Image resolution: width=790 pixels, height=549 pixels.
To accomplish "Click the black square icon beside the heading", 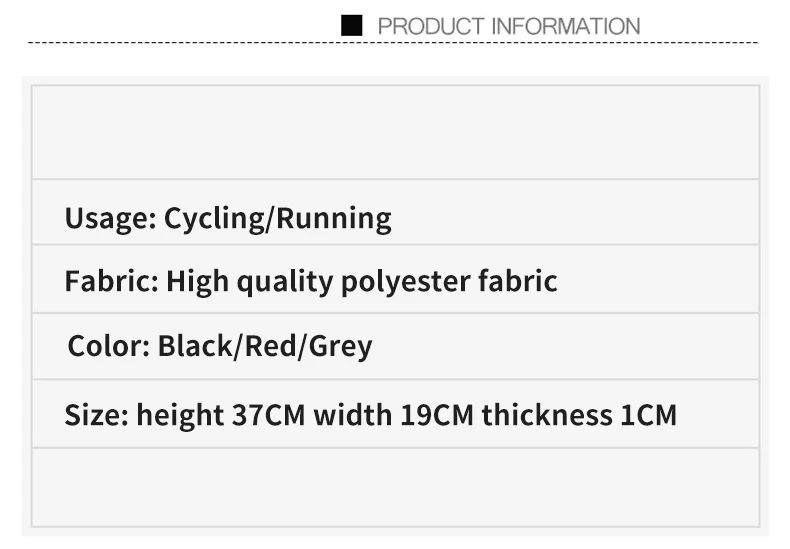I will 351,26.
